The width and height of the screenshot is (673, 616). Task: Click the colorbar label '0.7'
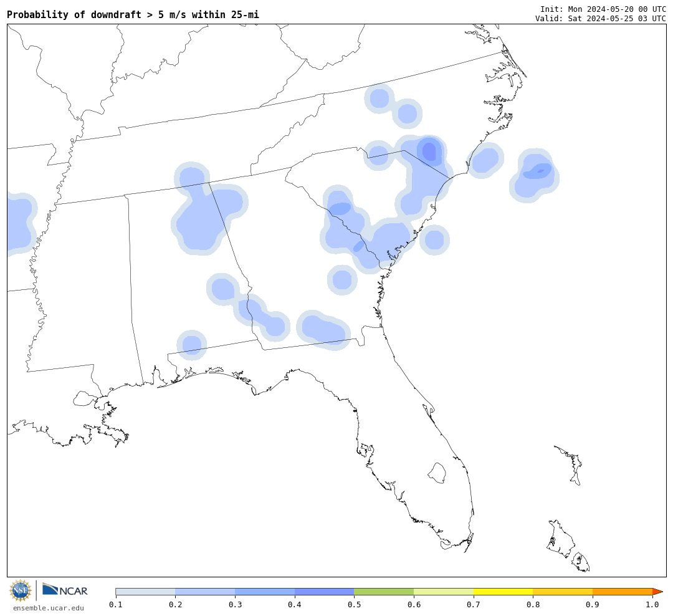click(474, 605)
